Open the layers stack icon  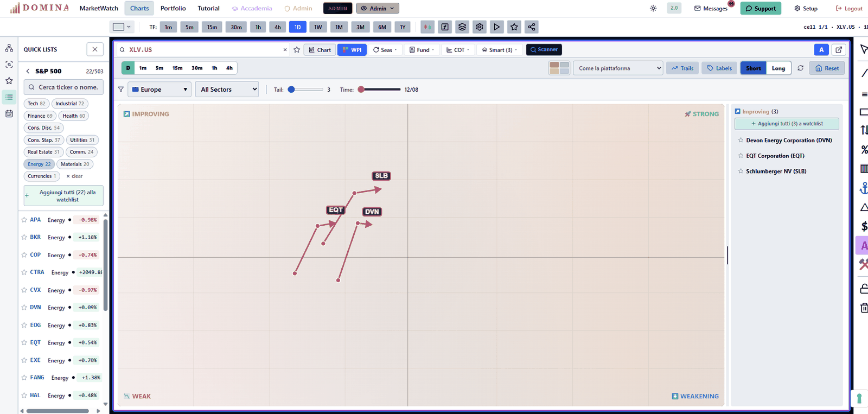pyautogui.click(x=462, y=27)
